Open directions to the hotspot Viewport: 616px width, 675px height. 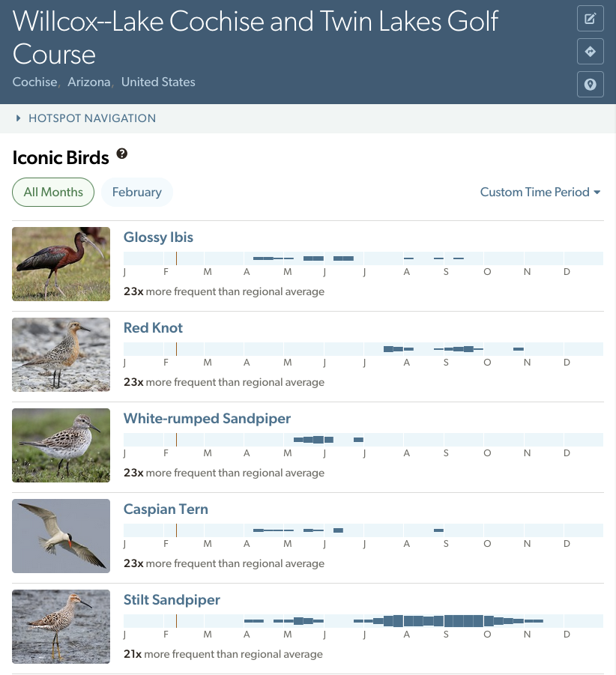click(x=591, y=51)
